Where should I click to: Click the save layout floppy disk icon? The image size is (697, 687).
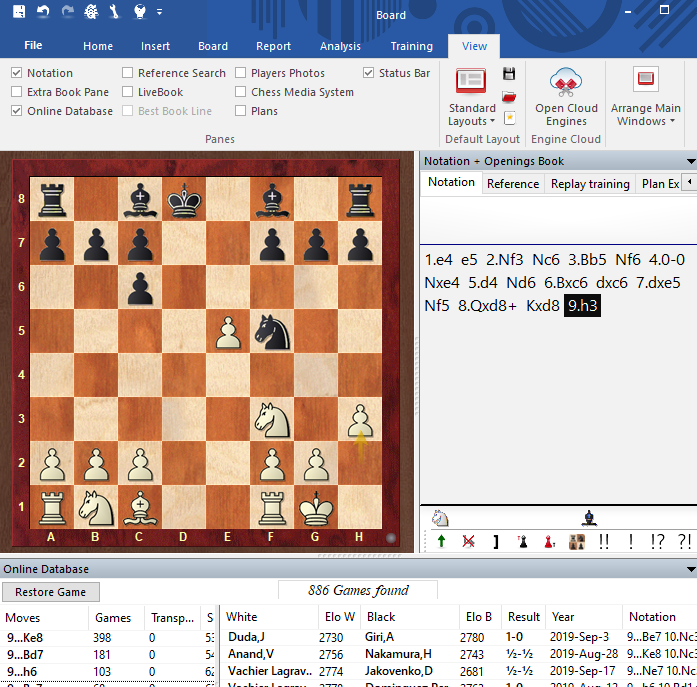coord(509,74)
